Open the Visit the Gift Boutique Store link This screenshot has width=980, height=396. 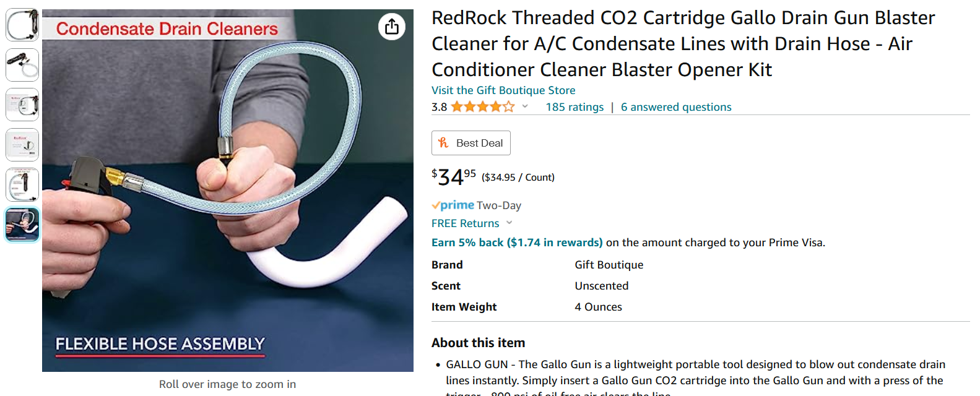click(503, 90)
